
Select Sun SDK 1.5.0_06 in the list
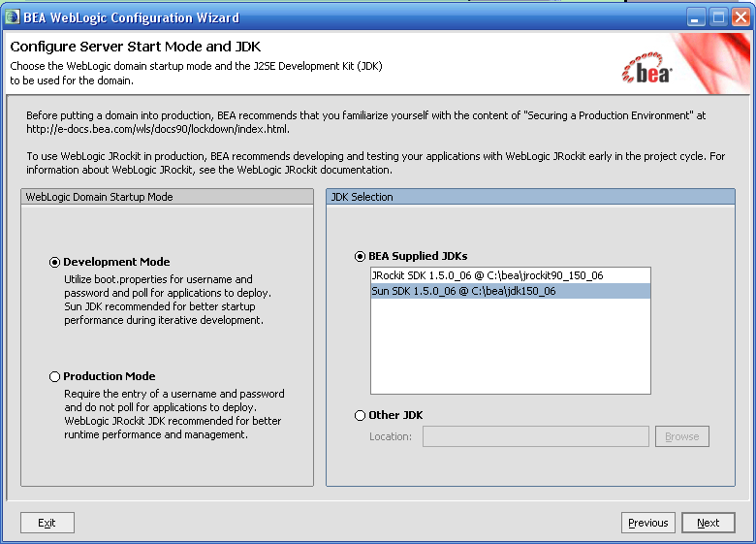pos(511,291)
